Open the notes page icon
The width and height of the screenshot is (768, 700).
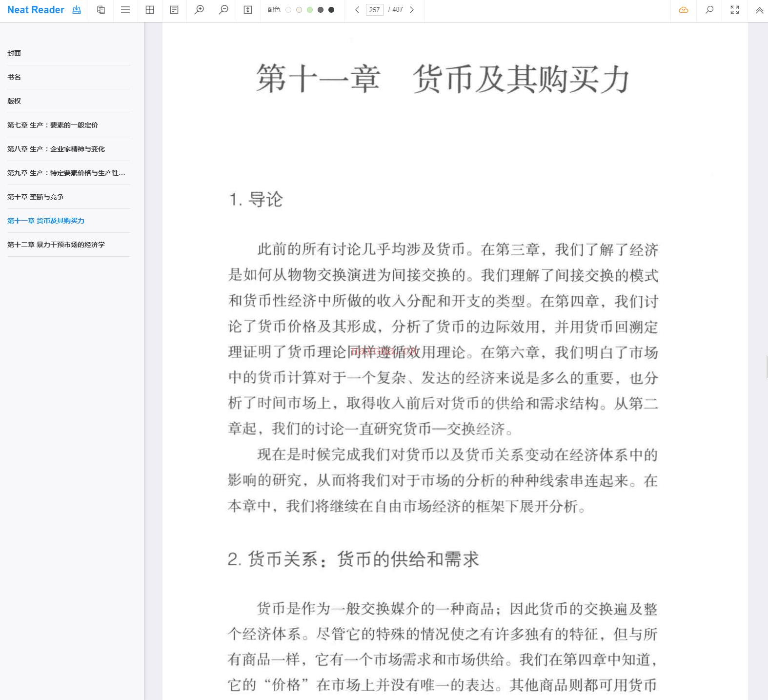(174, 10)
